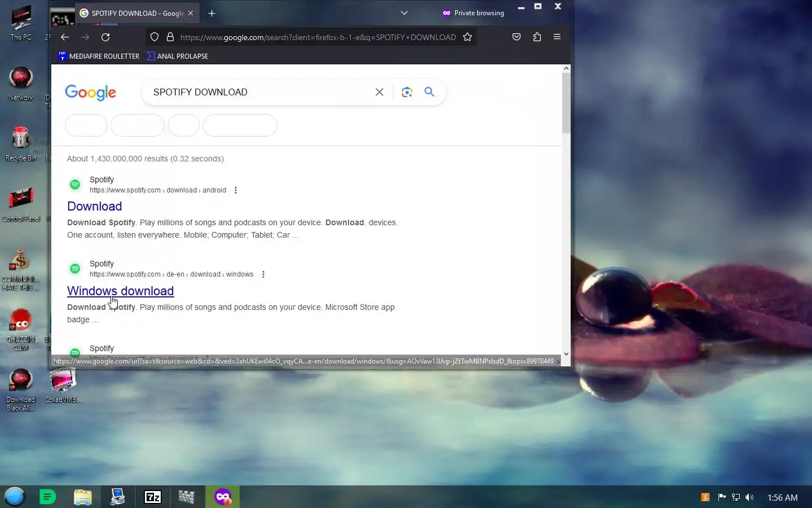Screen dimensions: 812x508
Task: Open the tracking protection shield icon
Action: [155, 37]
